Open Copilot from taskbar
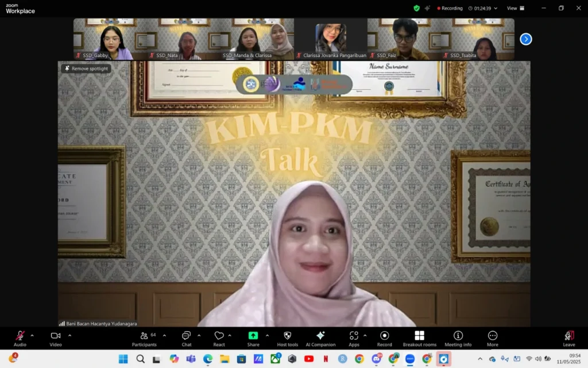This screenshot has height=368, width=588. (x=173, y=359)
